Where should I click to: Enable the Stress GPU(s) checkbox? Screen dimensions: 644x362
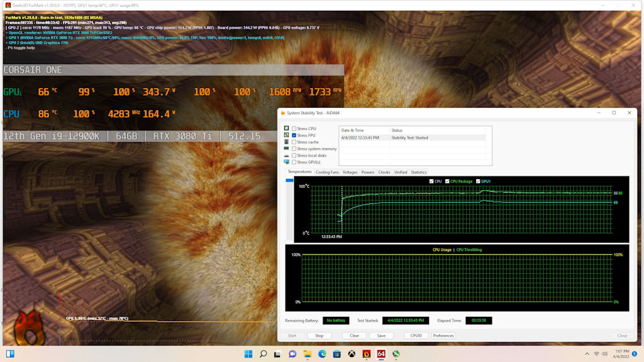[294, 162]
